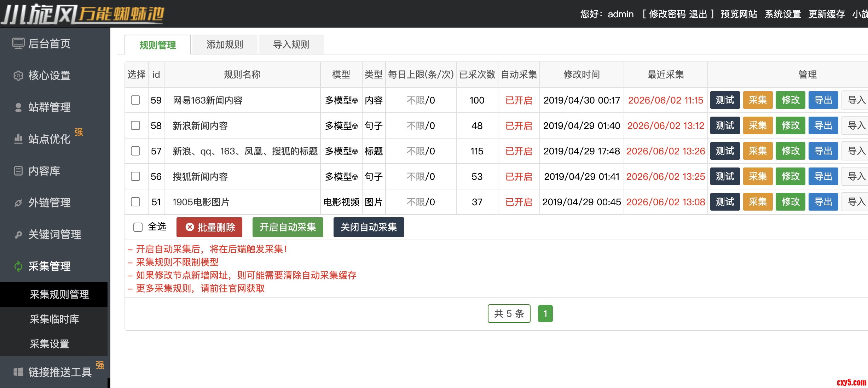Click the green refresh icon beside 采集管理

18,266
